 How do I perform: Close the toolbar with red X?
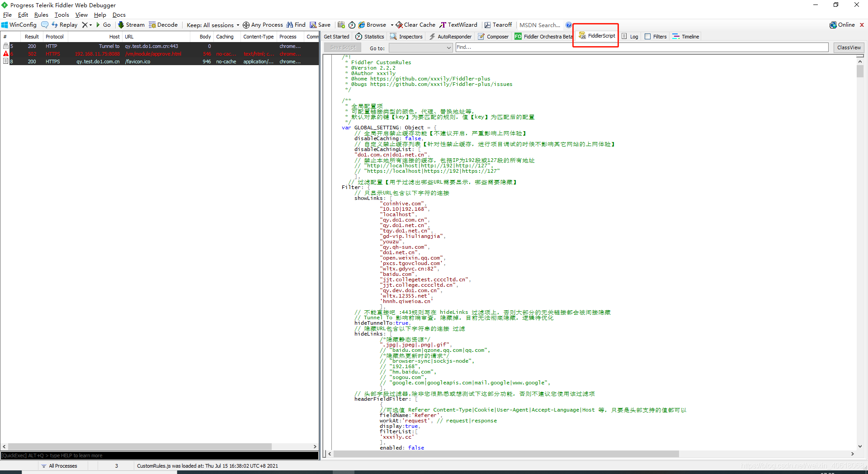pyautogui.click(x=862, y=25)
